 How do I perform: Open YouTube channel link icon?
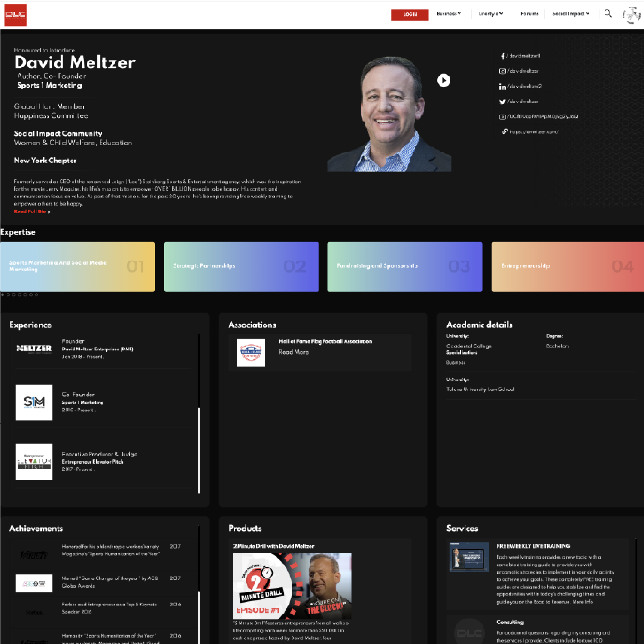pos(502,117)
